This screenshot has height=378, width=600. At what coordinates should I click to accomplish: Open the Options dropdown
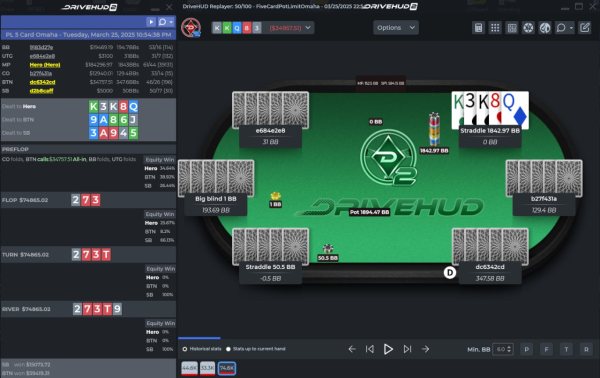click(396, 28)
